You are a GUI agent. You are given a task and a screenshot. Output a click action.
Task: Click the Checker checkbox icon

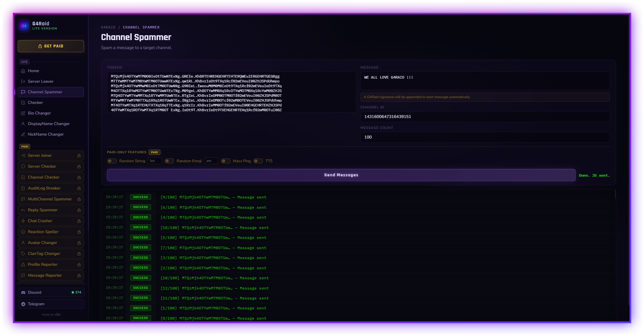[23, 103]
